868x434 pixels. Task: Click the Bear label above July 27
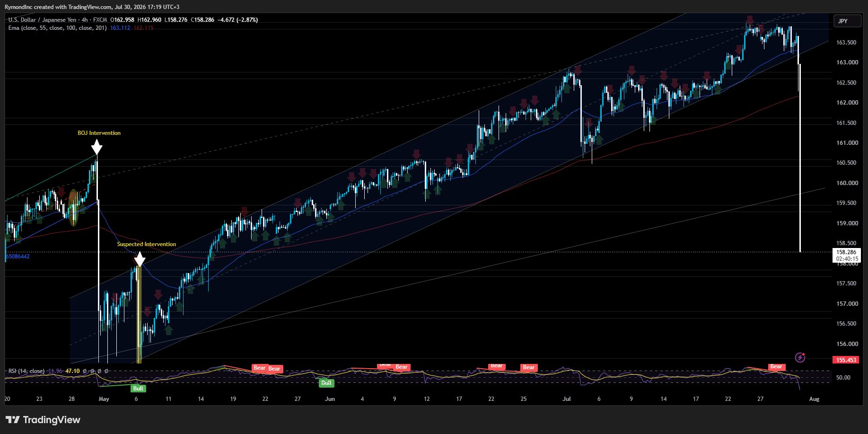pos(776,366)
